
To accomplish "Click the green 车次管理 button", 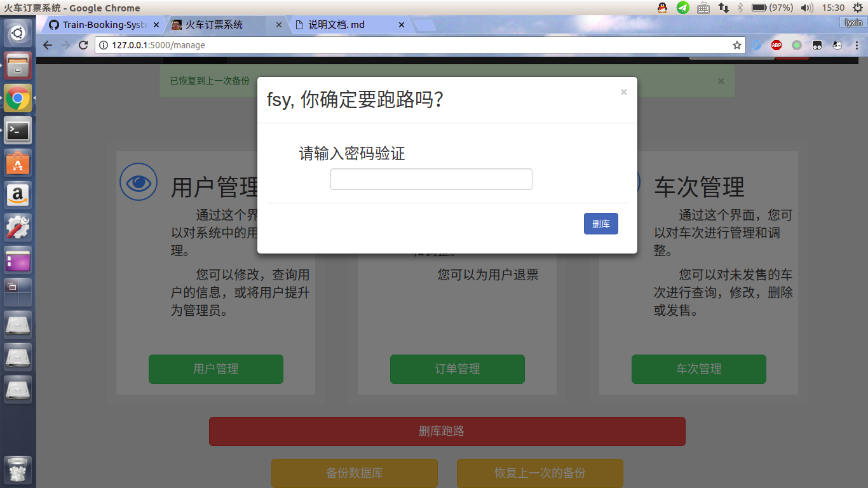I will 699,369.
